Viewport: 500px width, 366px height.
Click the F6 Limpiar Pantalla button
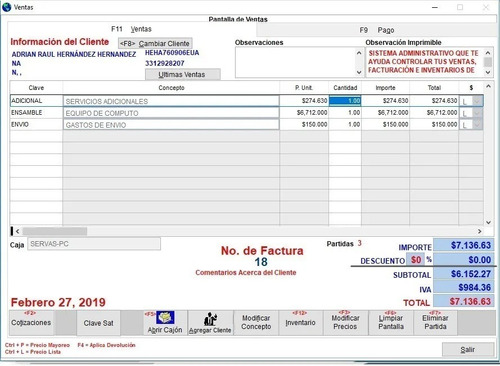[x=391, y=322]
